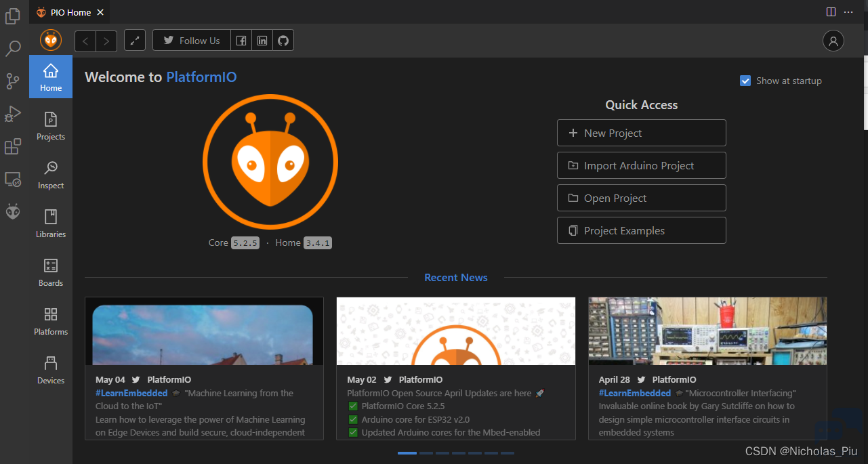Click the Recent News heading link
The height and width of the screenshot is (464, 868).
(456, 277)
